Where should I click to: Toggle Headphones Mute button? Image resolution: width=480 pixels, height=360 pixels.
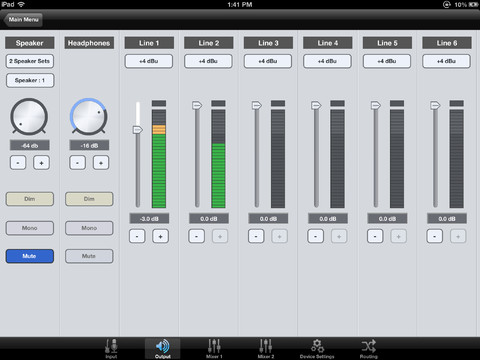click(89, 256)
